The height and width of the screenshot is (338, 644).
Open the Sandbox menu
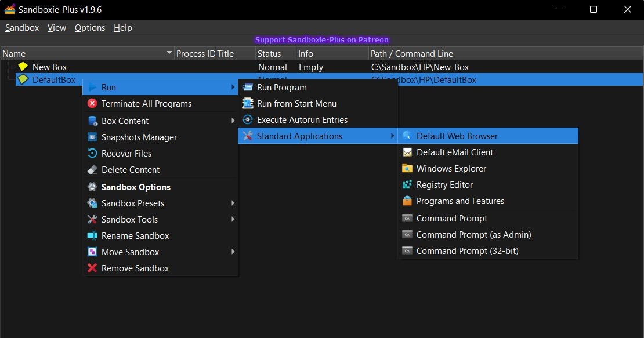coord(22,28)
